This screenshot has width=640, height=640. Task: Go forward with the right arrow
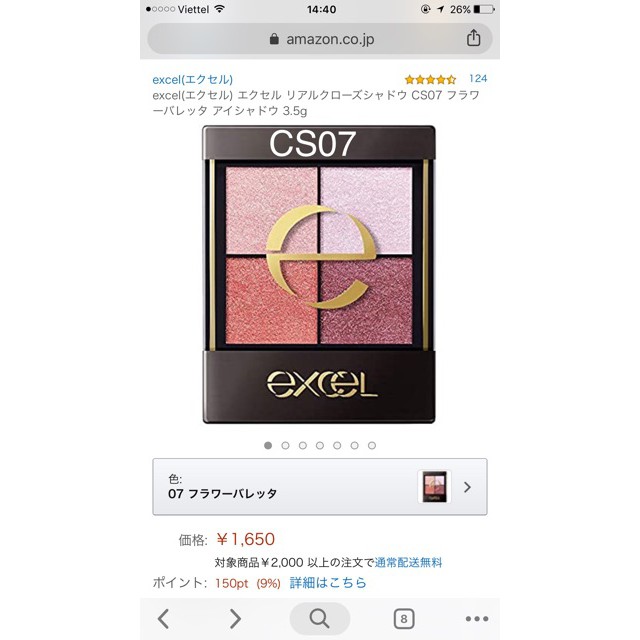(x=235, y=619)
